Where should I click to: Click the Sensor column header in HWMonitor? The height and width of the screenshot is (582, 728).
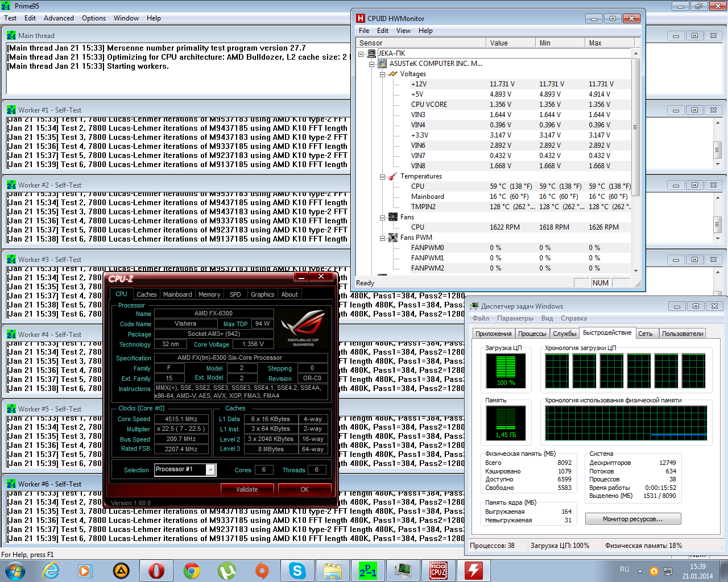pyautogui.click(x=421, y=43)
